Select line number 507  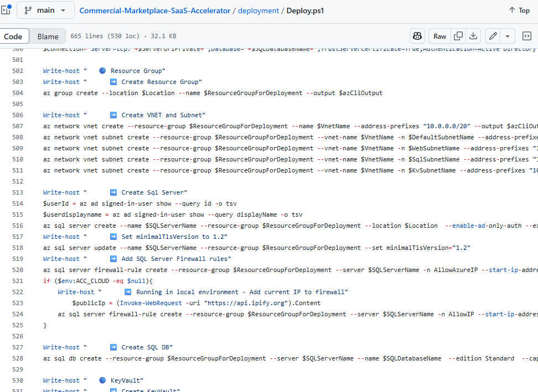click(18, 126)
